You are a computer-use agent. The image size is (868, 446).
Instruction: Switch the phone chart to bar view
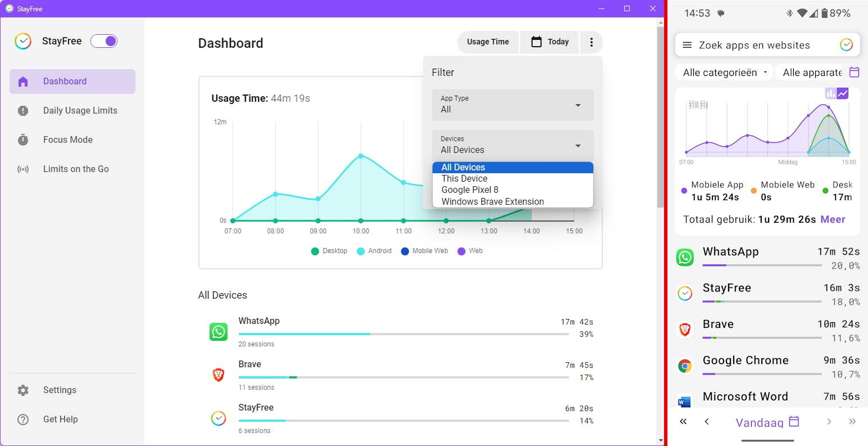coord(830,93)
